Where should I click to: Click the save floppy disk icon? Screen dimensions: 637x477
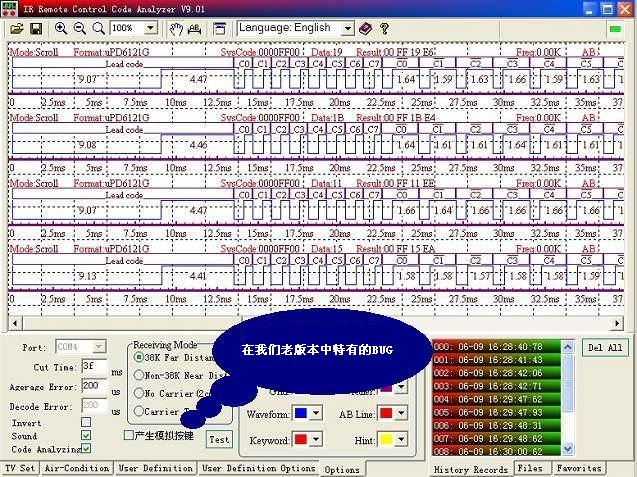coord(36,28)
